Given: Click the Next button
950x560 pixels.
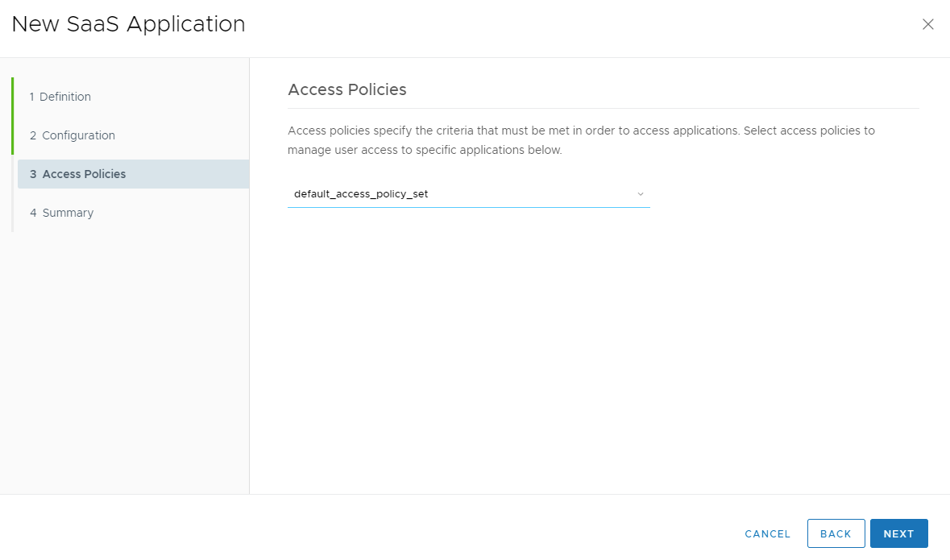Looking at the screenshot, I should click(898, 533).
